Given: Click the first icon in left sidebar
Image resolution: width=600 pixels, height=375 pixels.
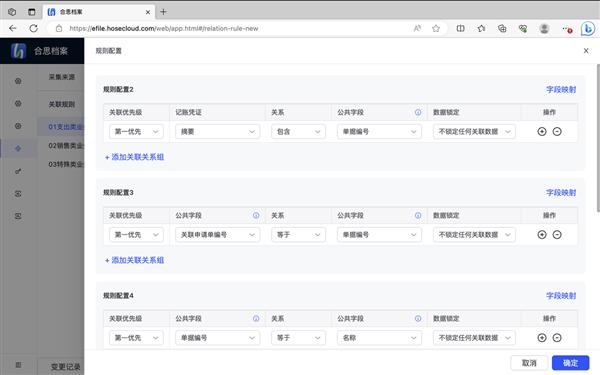Looking at the screenshot, I should click(18, 81).
